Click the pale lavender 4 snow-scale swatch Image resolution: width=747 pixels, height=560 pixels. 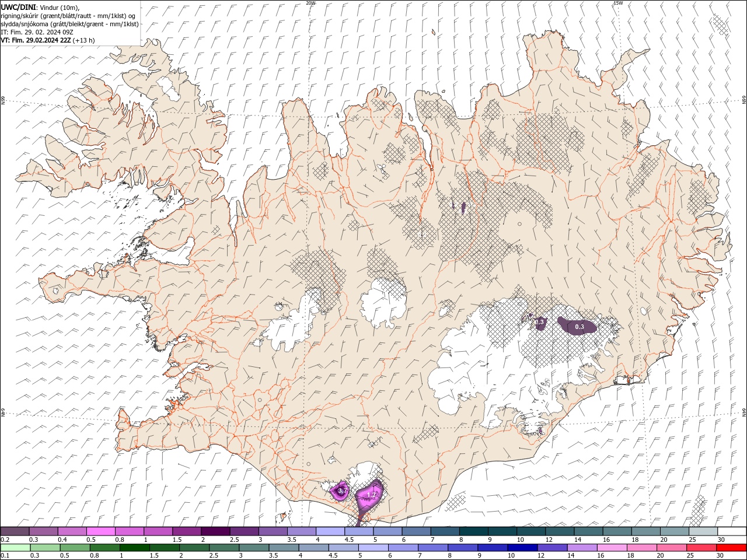coord(330,531)
